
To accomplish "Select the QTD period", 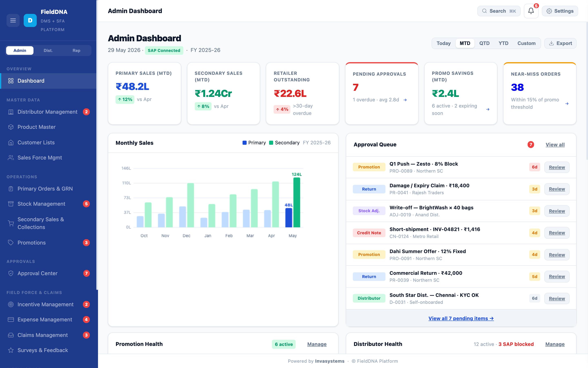I will pos(484,43).
